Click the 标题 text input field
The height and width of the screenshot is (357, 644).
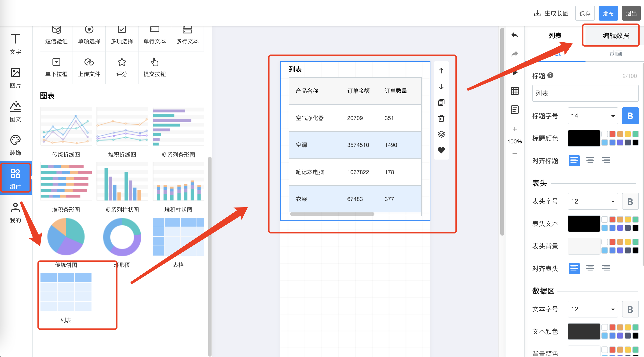585,93
